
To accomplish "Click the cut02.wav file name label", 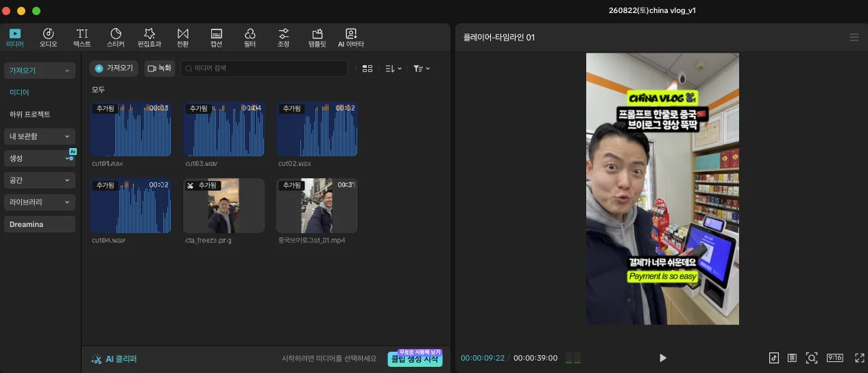I will tap(295, 165).
